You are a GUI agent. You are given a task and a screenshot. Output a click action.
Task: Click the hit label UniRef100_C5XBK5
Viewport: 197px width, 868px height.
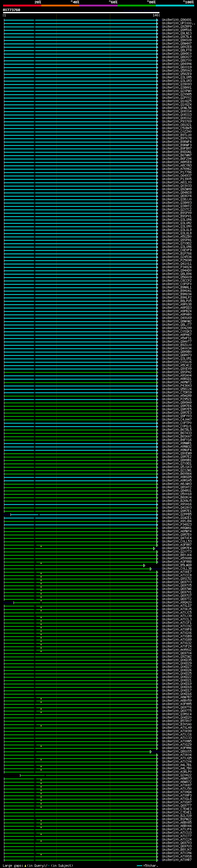tap(176, 128)
